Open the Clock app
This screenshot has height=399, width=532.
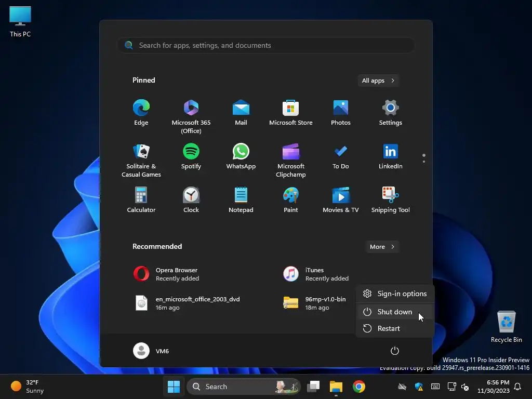(191, 200)
